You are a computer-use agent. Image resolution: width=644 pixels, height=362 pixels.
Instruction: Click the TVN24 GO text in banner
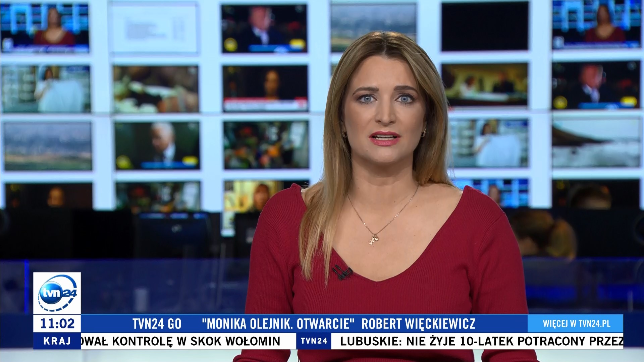157,324
